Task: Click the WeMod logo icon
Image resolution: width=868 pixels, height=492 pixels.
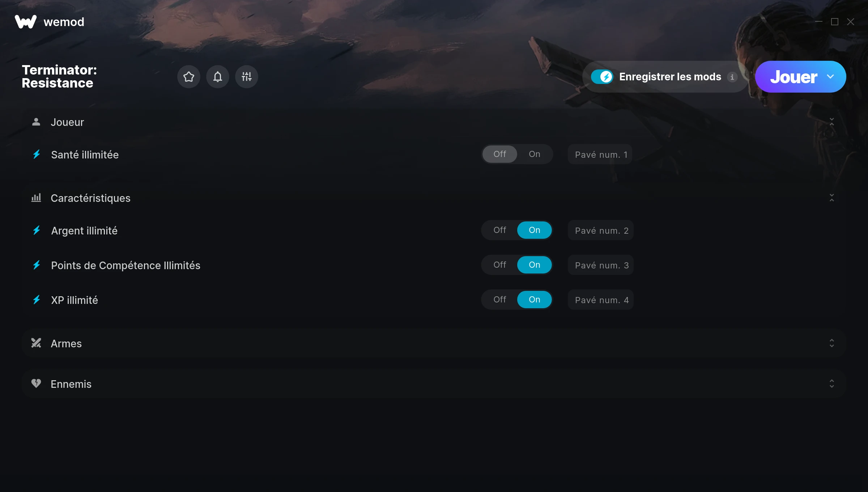Action: pyautogui.click(x=26, y=22)
